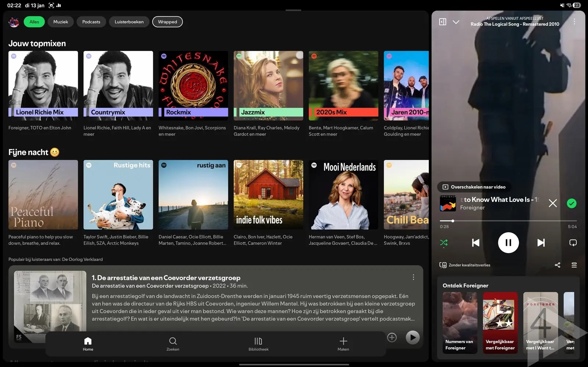Skip to the next track

tap(541, 242)
